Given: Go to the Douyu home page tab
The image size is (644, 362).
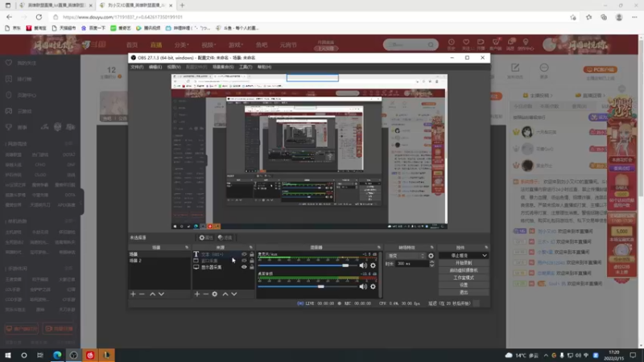Looking at the screenshot, I should click(x=132, y=45).
